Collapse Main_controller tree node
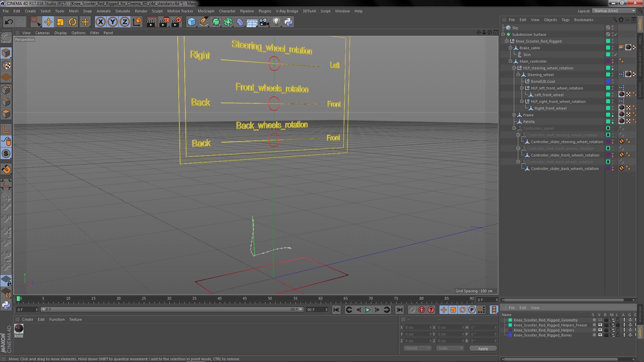The image size is (644, 362). [511, 61]
